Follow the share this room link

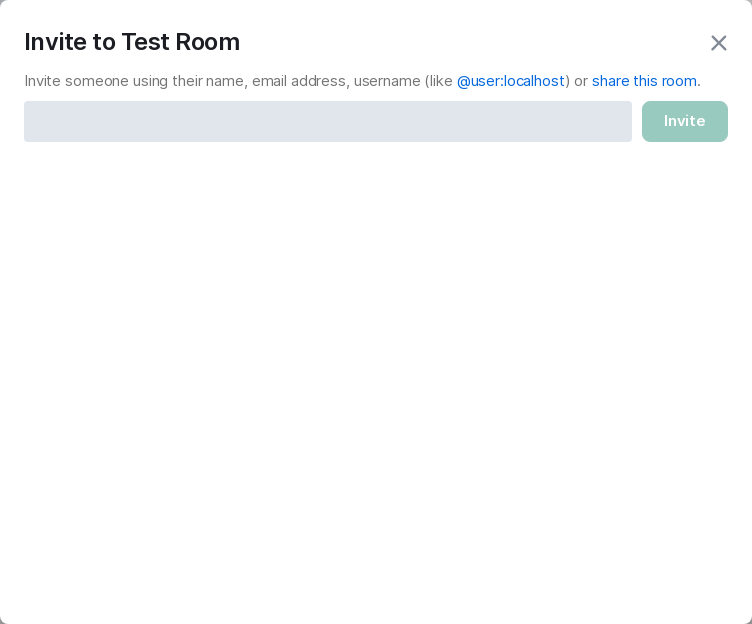click(x=644, y=81)
